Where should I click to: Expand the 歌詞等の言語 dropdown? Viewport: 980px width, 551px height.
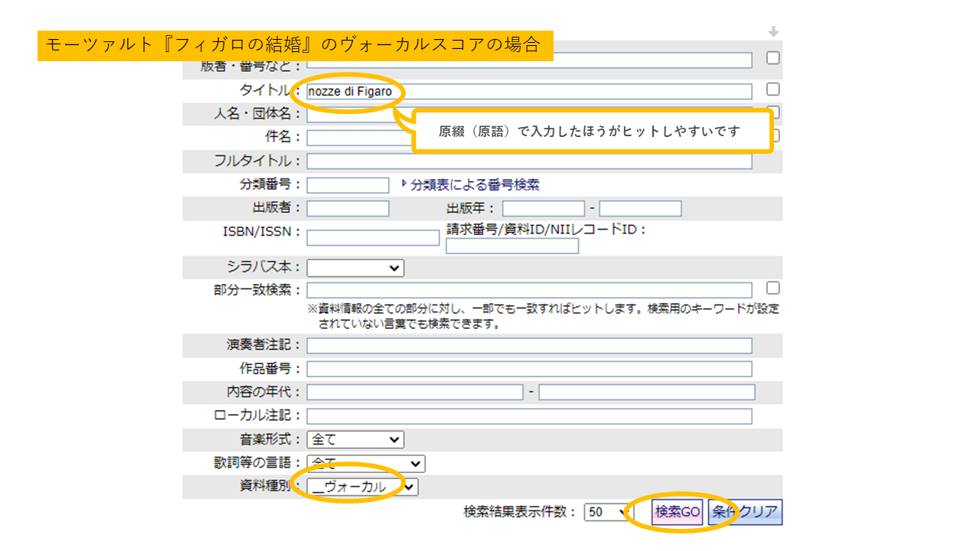(366, 464)
